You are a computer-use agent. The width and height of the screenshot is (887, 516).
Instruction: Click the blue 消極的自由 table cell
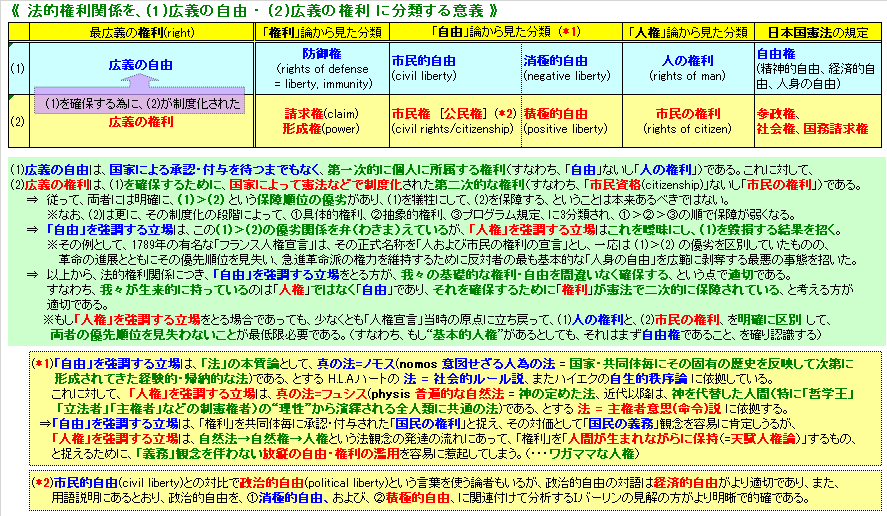pos(556,61)
